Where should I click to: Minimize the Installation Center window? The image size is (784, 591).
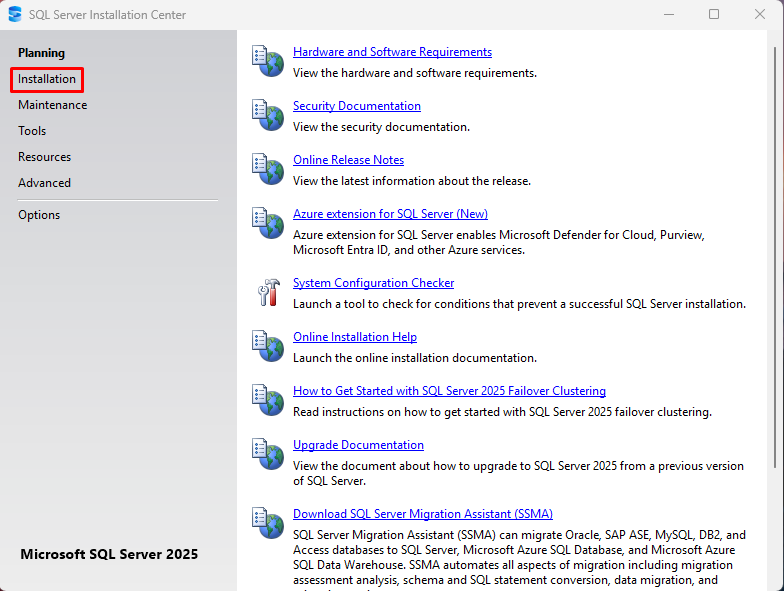669,14
